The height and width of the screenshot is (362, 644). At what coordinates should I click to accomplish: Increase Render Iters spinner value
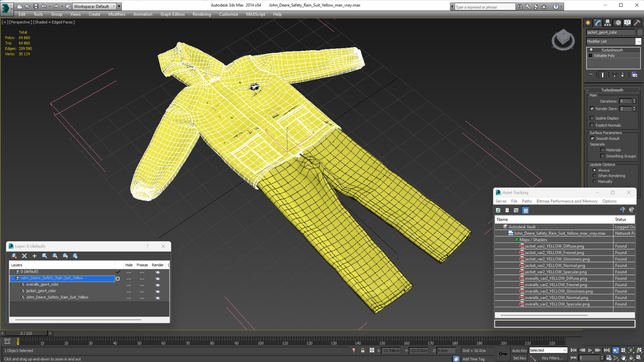pyautogui.click(x=634, y=107)
